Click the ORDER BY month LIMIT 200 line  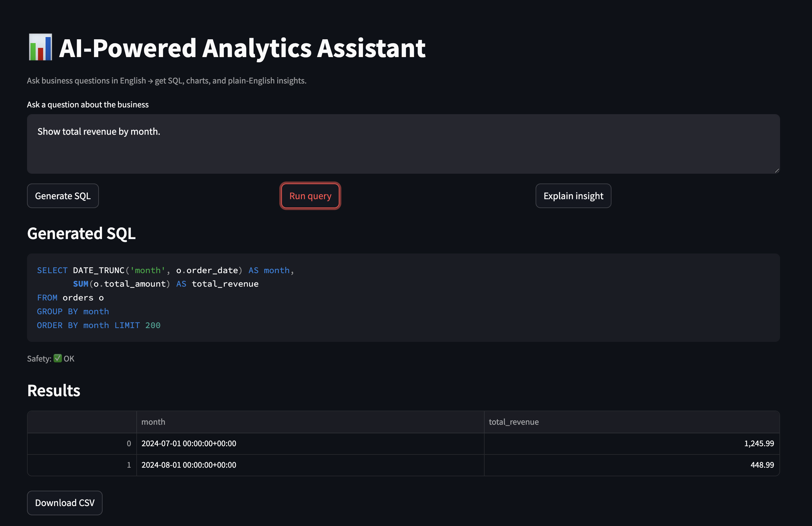click(99, 325)
